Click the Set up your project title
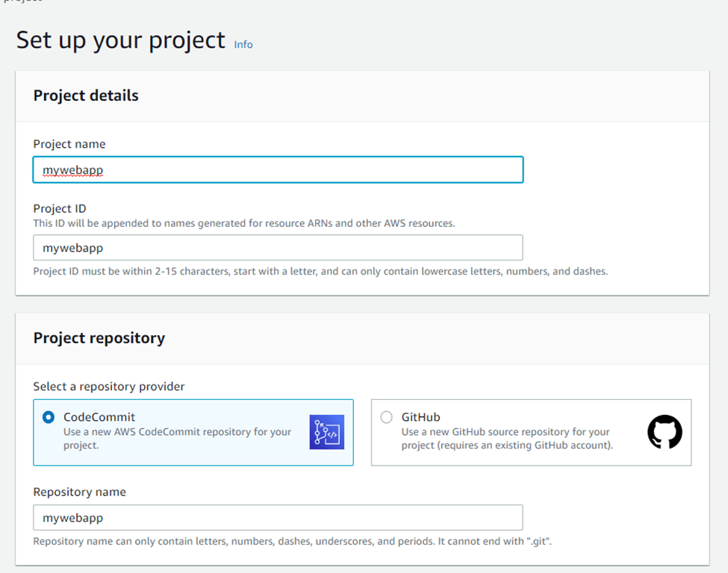The image size is (728, 573). (120, 40)
